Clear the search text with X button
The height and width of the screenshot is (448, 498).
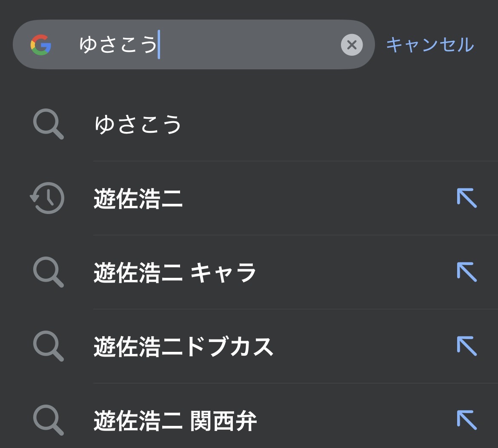(352, 45)
